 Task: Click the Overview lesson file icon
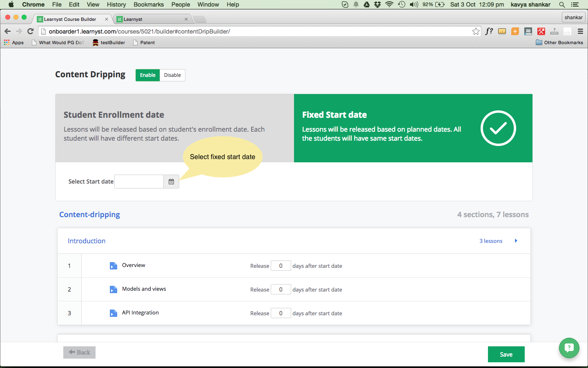(x=114, y=266)
